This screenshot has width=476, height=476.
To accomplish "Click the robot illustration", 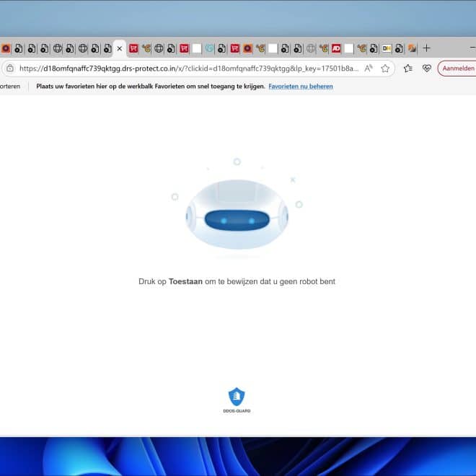I will click(x=237, y=215).
